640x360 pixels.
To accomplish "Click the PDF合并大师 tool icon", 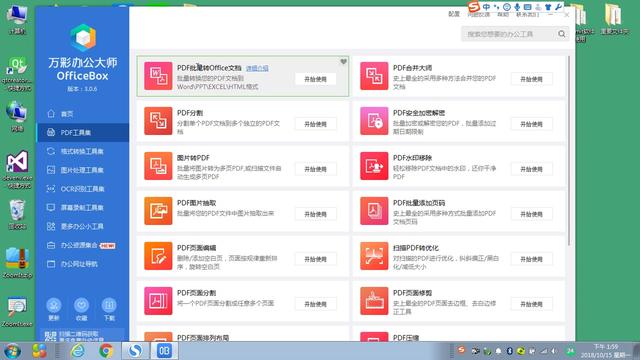I will [374, 76].
